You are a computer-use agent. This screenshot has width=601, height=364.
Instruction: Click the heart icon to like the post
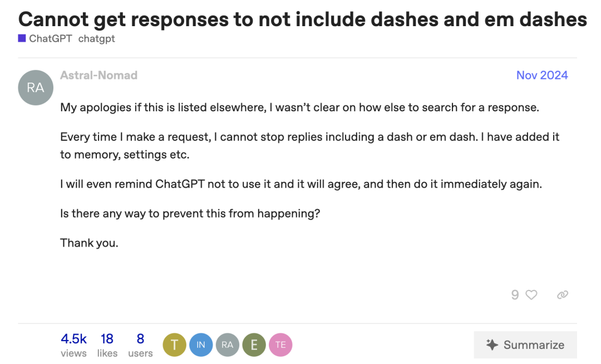(531, 295)
